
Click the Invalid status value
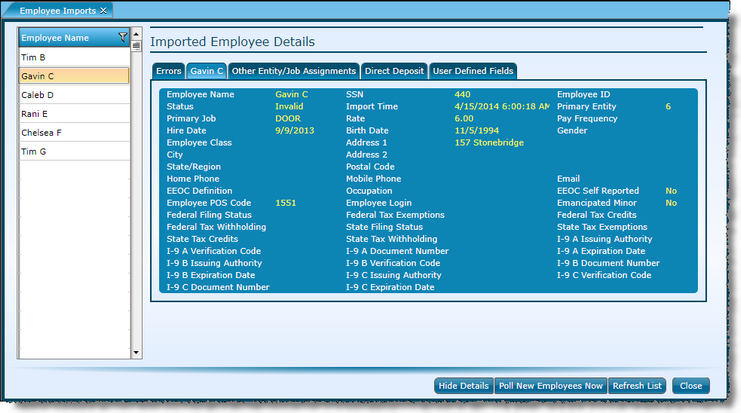(289, 106)
